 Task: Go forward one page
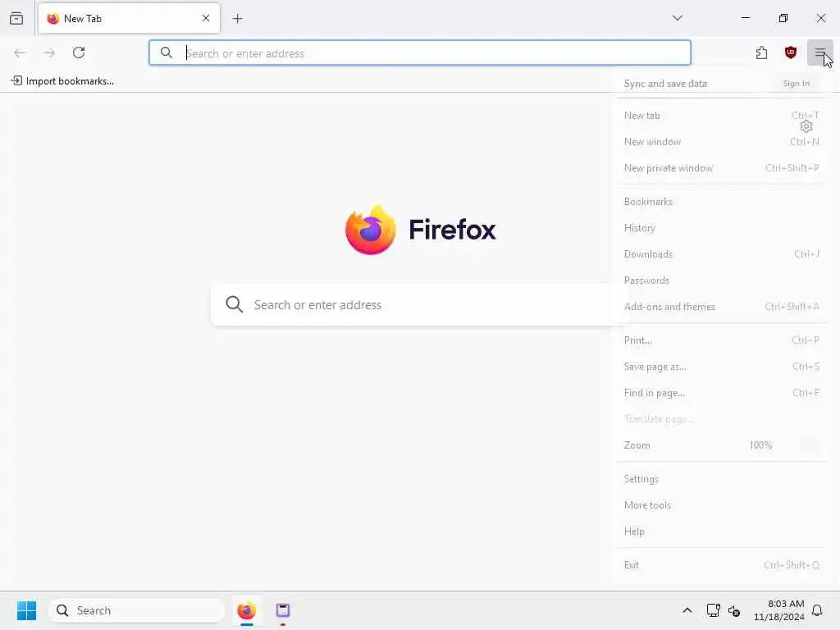pos(49,52)
